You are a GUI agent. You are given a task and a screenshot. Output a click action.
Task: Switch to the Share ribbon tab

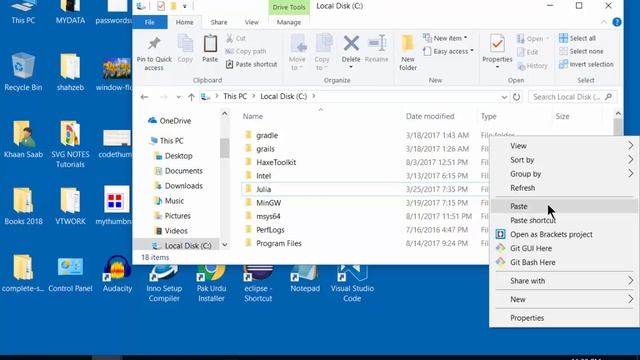[x=219, y=22]
